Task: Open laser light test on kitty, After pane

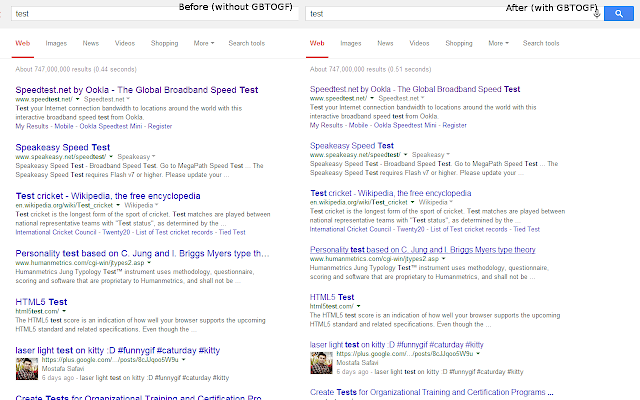Action: pos(396,345)
